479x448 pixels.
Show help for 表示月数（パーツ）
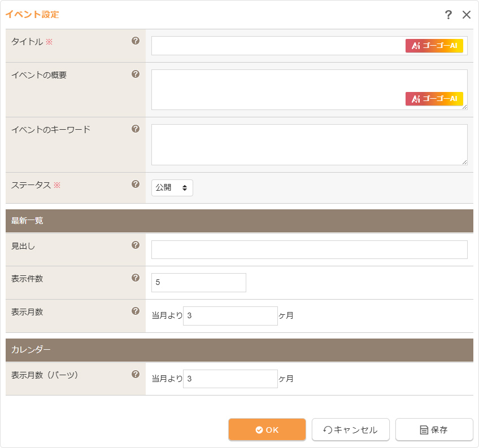[136, 374]
